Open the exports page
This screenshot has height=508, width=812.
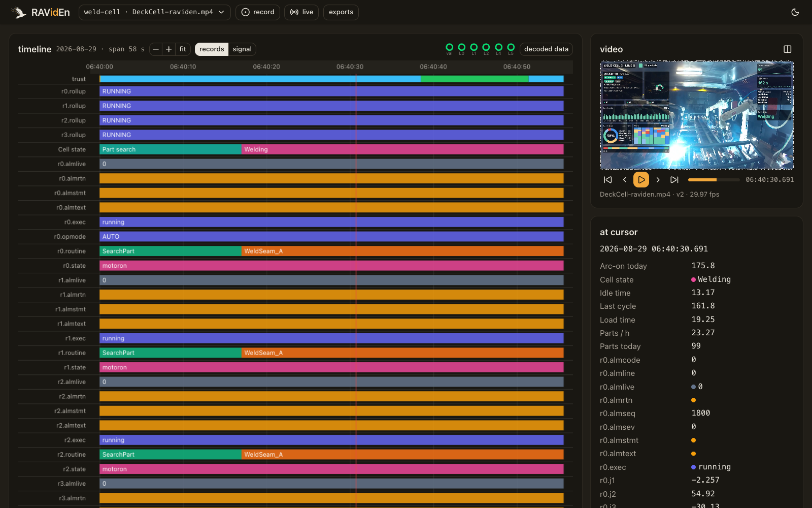pos(341,12)
